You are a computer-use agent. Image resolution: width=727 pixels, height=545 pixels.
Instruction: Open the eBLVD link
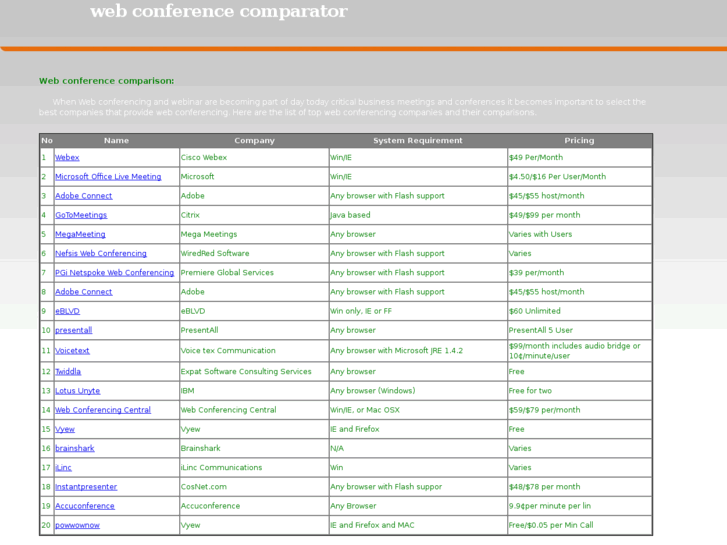(x=67, y=311)
